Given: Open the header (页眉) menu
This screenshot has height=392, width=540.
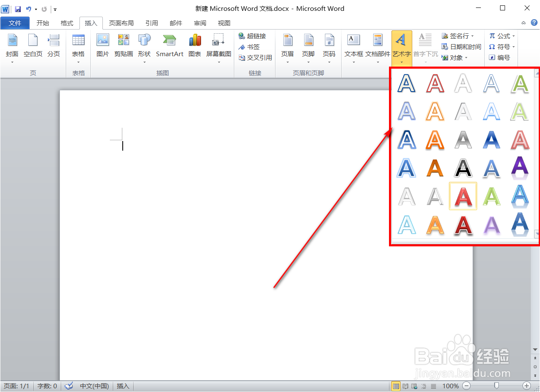Looking at the screenshot, I should pyautogui.click(x=287, y=48).
